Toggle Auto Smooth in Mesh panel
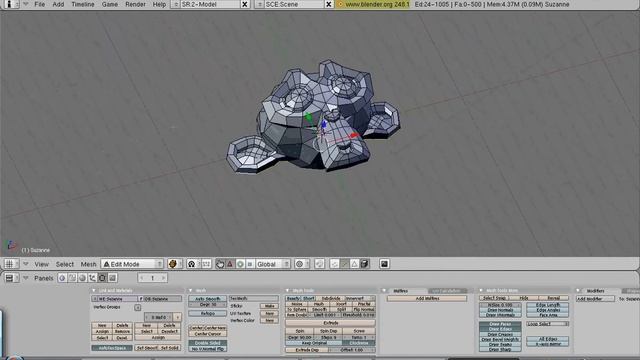This screenshot has height=360, width=640. point(207,299)
